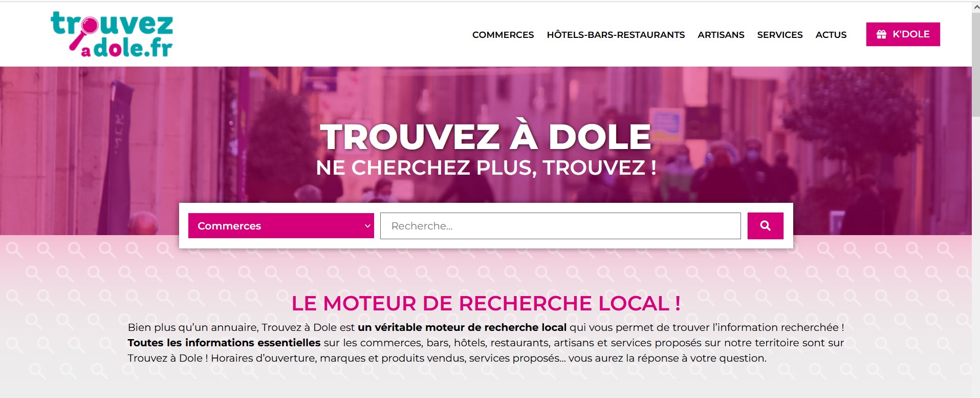980x398 pixels.
Task: Open the COMMERCES menu item
Action: pyautogui.click(x=503, y=35)
